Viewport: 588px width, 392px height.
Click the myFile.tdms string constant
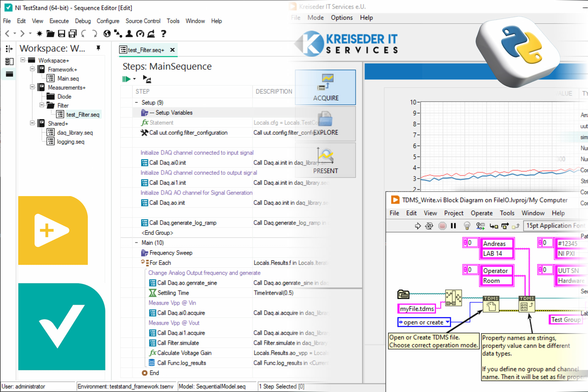click(x=417, y=308)
